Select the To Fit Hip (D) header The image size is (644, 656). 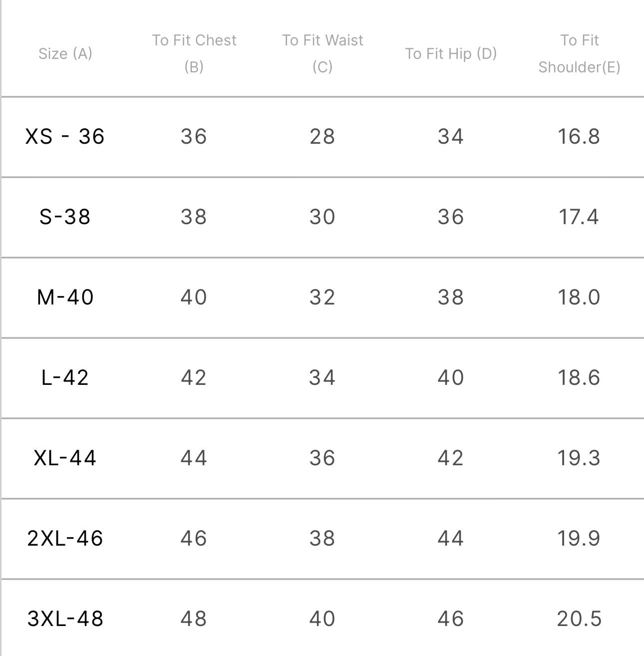pos(451,53)
